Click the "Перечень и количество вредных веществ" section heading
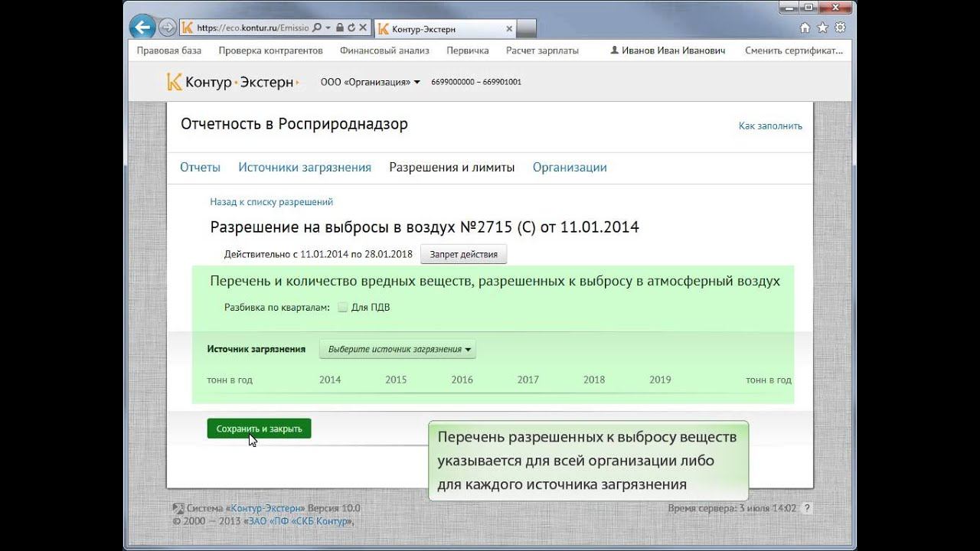The width and height of the screenshot is (980, 551). coord(495,281)
